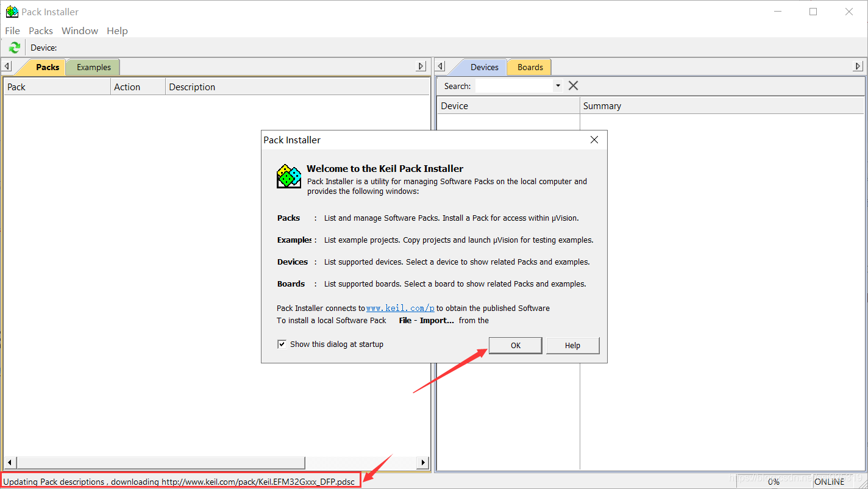The image size is (868, 489).
Task: Switch to the Examples tab
Action: pyautogui.click(x=93, y=67)
